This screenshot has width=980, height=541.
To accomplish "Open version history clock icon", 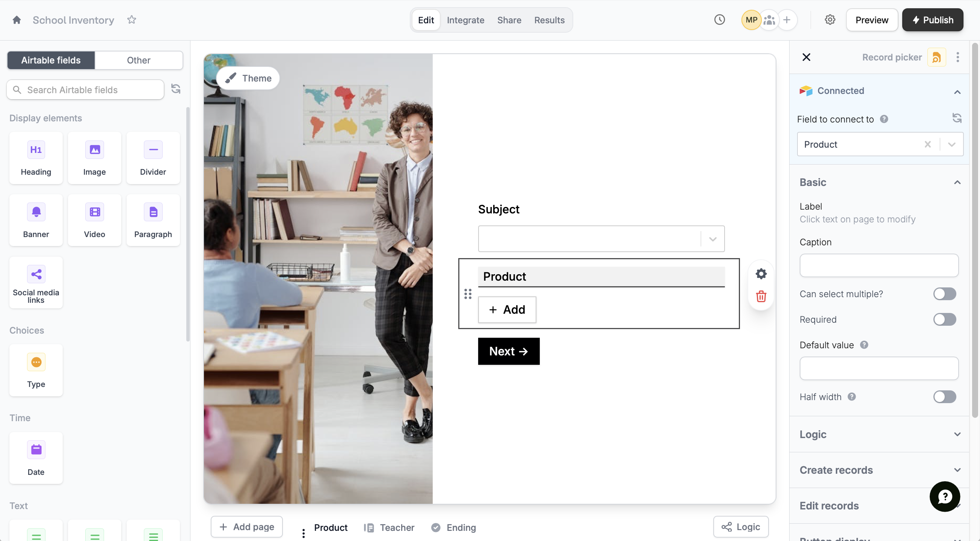I will [719, 20].
